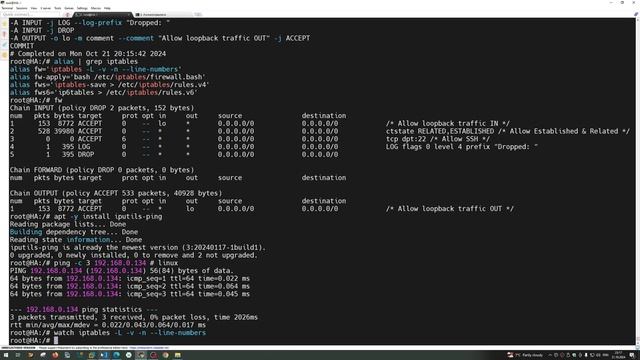Image resolution: width=640 pixels, height=360 pixels.
Task: Click the 'watch iptables -L -v -n --line-numbers' command
Action: click(x=130, y=333)
